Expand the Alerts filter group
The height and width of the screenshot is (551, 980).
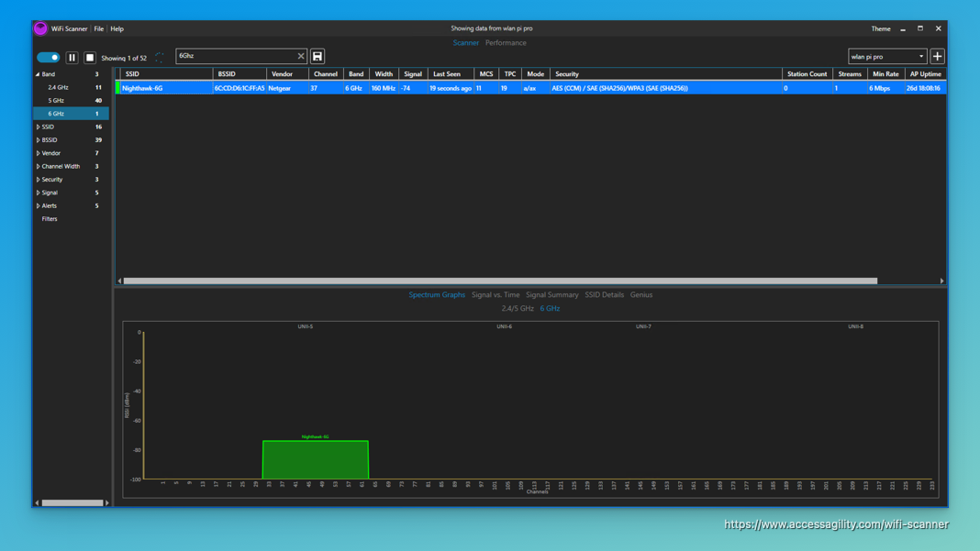[39, 205]
